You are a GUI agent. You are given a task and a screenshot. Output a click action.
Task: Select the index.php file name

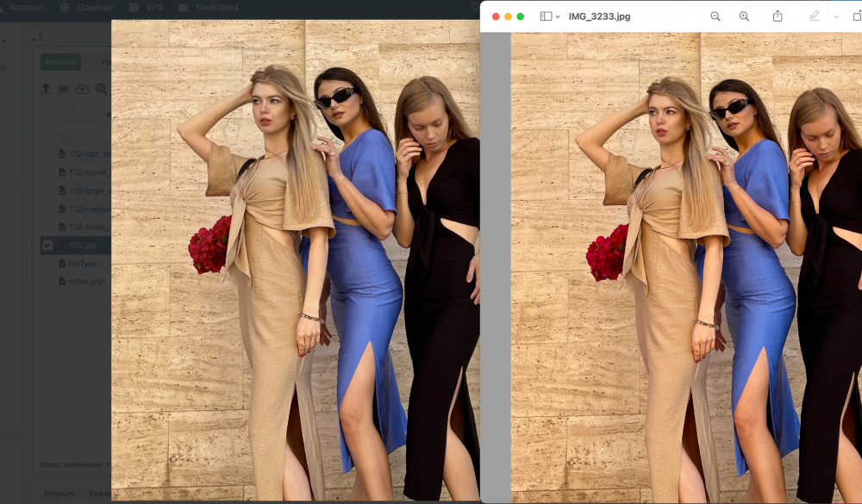tap(86, 282)
